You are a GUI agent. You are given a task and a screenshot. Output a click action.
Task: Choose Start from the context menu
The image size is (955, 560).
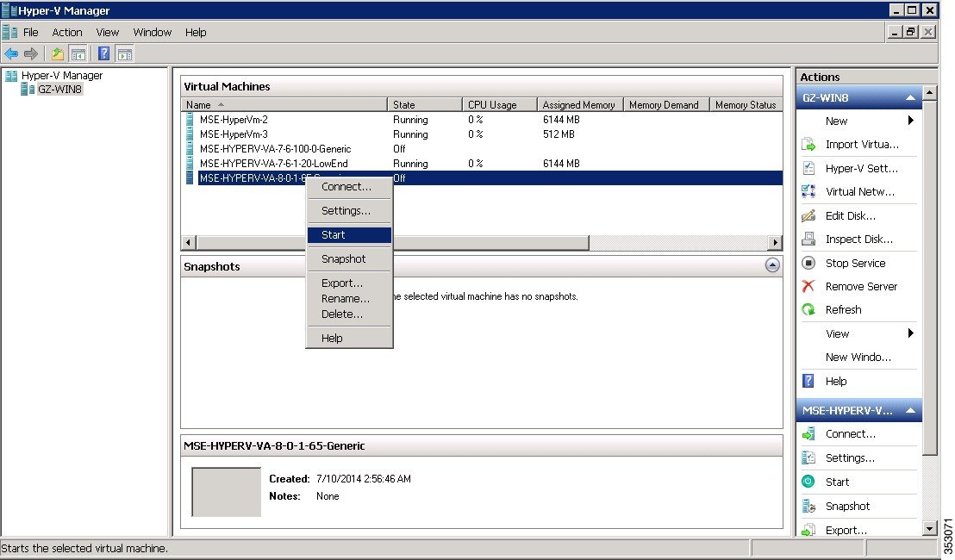pyautogui.click(x=333, y=234)
